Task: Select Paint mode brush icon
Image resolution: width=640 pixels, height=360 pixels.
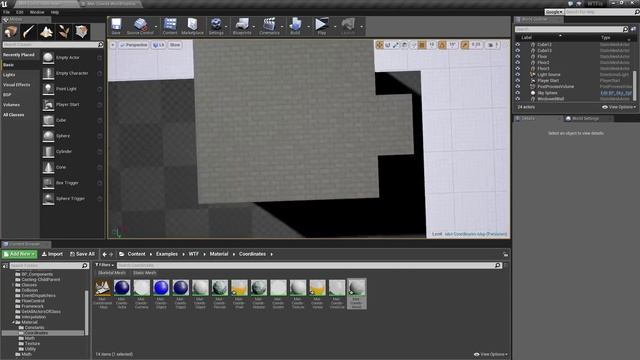Action: pos(29,32)
